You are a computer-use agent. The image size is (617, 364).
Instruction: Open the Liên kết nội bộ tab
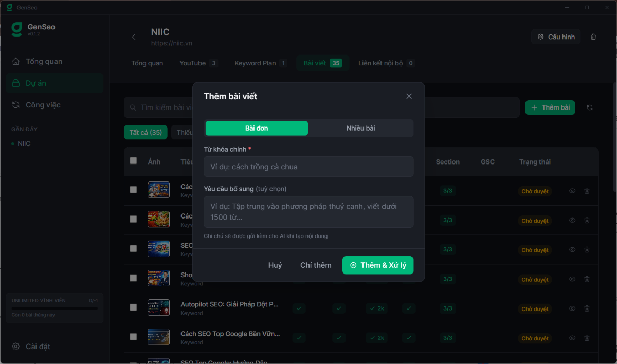(x=380, y=63)
